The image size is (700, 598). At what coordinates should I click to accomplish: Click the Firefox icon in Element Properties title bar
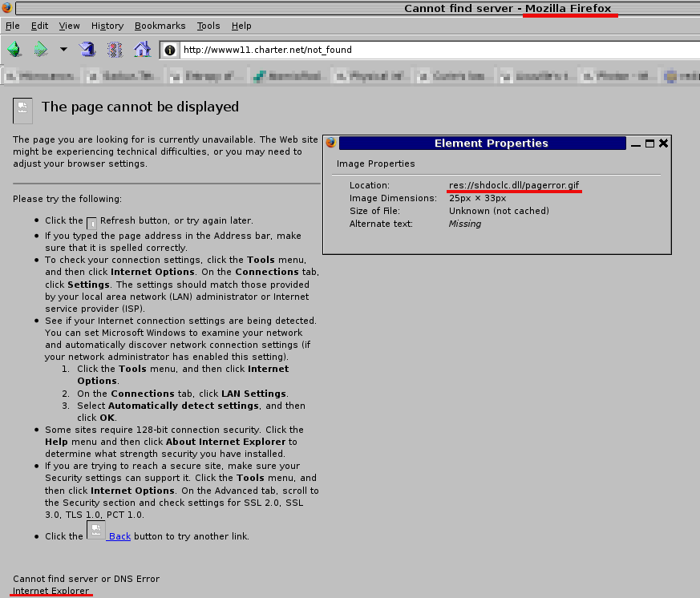pyautogui.click(x=331, y=143)
